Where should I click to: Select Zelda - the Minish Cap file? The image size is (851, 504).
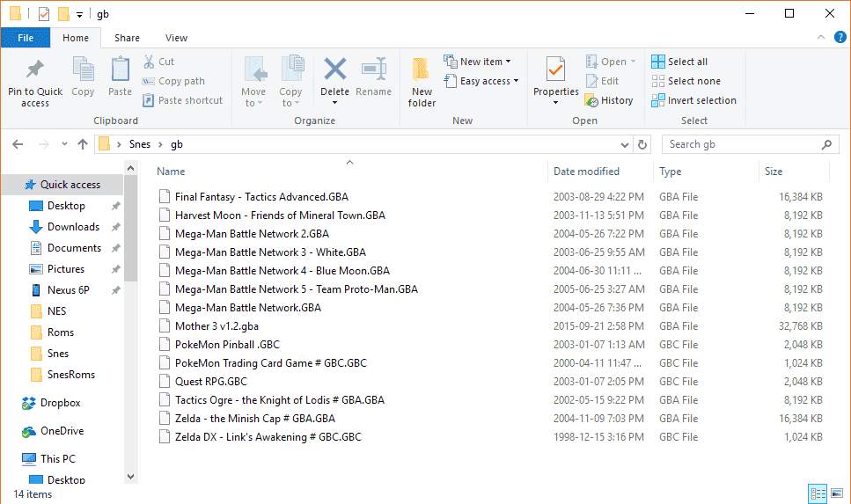pos(254,419)
